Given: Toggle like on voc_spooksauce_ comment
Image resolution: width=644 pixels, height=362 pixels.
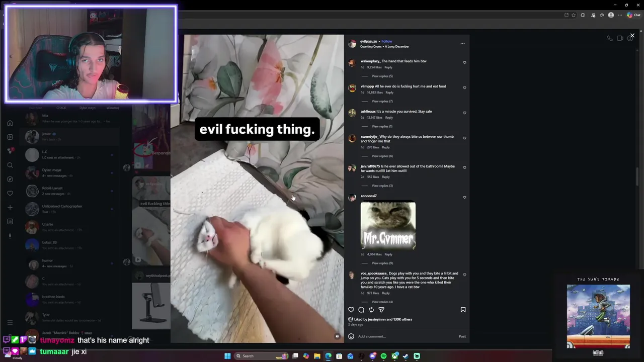Looking at the screenshot, I should click(x=464, y=275).
